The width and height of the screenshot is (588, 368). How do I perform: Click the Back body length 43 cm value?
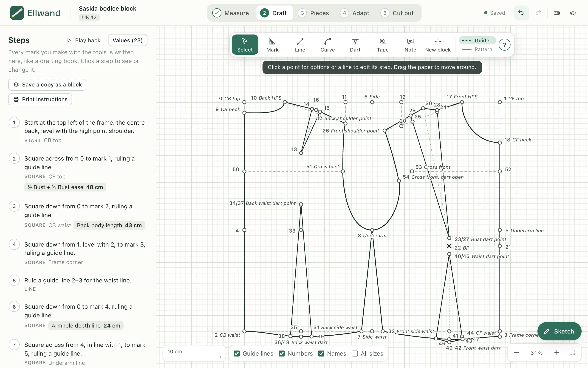click(x=109, y=225)
